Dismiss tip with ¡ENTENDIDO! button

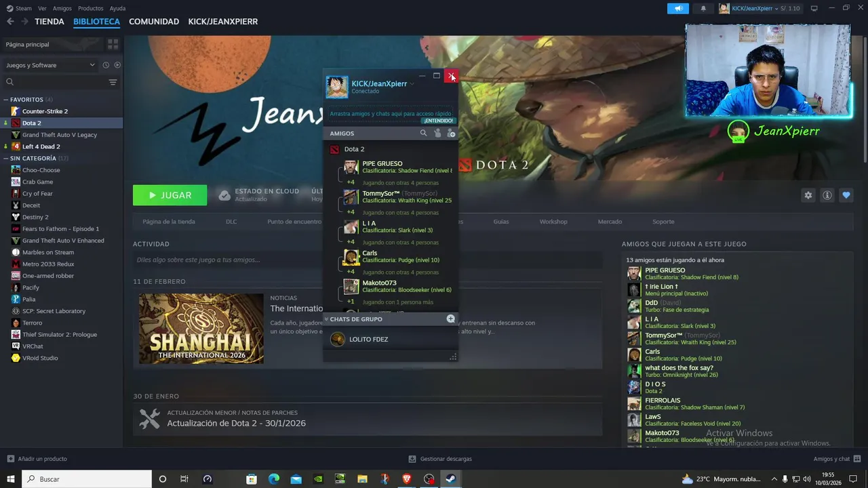(439, 121)
